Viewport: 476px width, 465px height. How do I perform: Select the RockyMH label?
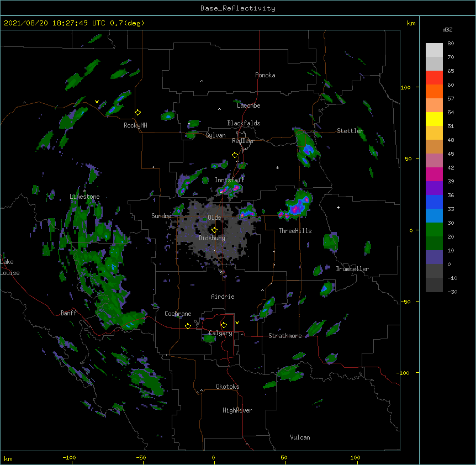pos(135,125)
